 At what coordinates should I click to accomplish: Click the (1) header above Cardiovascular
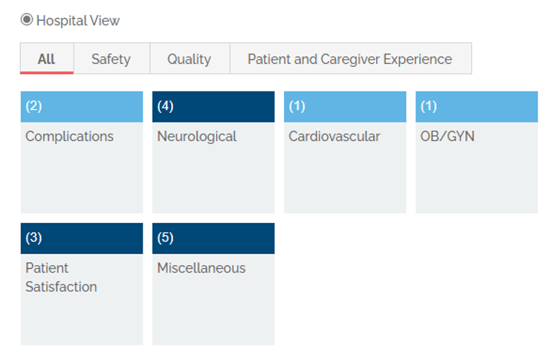click(x=345, y=107)
